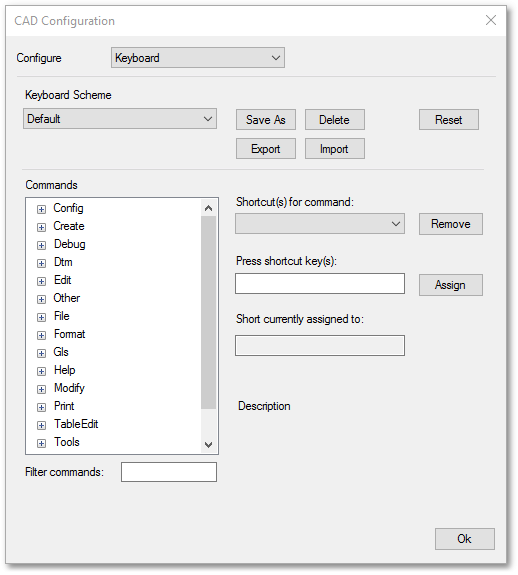Select the Config tree item label
The width and height of the screenshot is (518, 575).
tap(69, 208)
